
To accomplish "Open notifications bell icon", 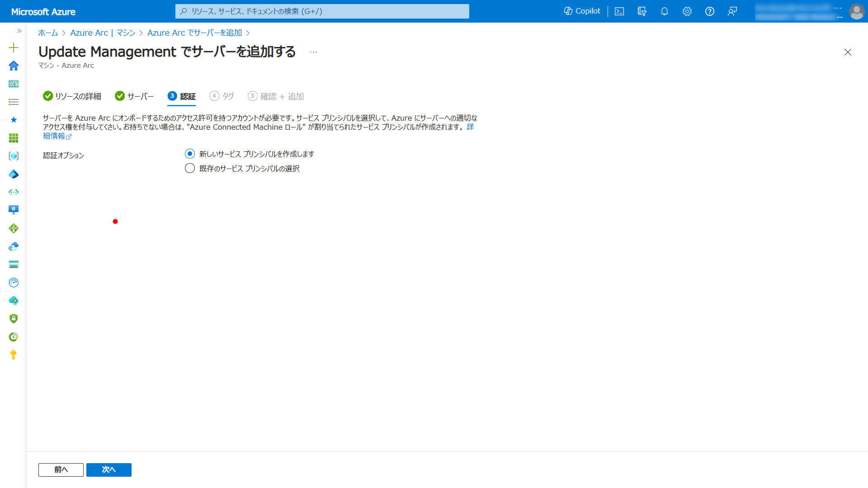I will point(665,11).
